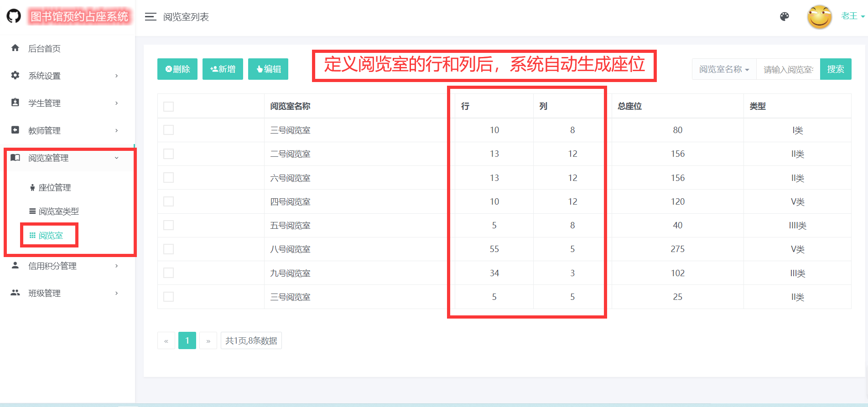This screenshot has width=868, height=407.
Task: Click the 删除 button
Action: click(177, 69)
